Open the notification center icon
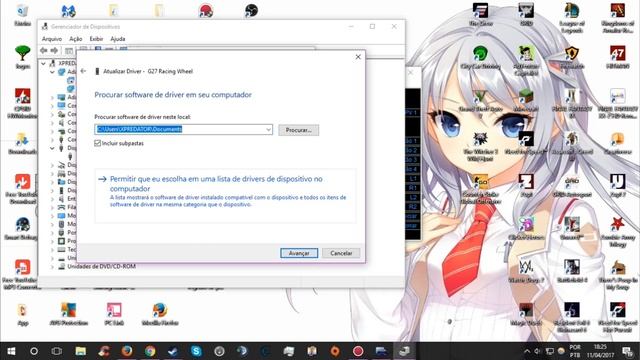 [x=627, y=351]
